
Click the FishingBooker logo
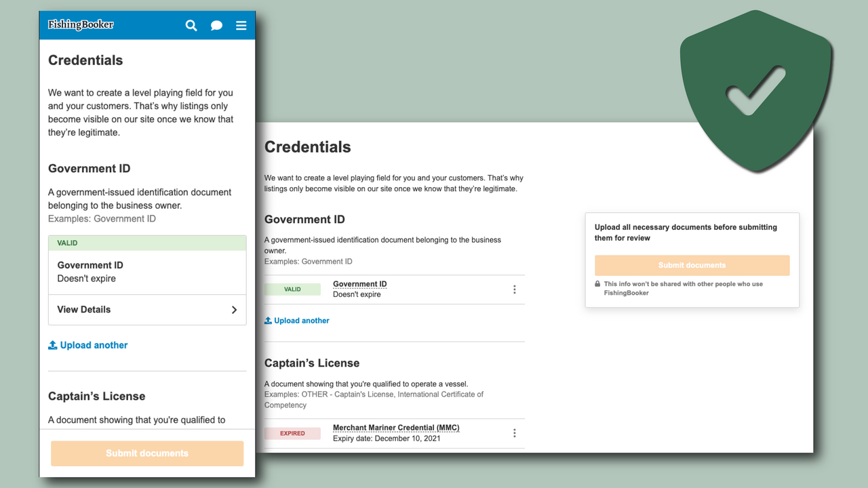point(81,25)
